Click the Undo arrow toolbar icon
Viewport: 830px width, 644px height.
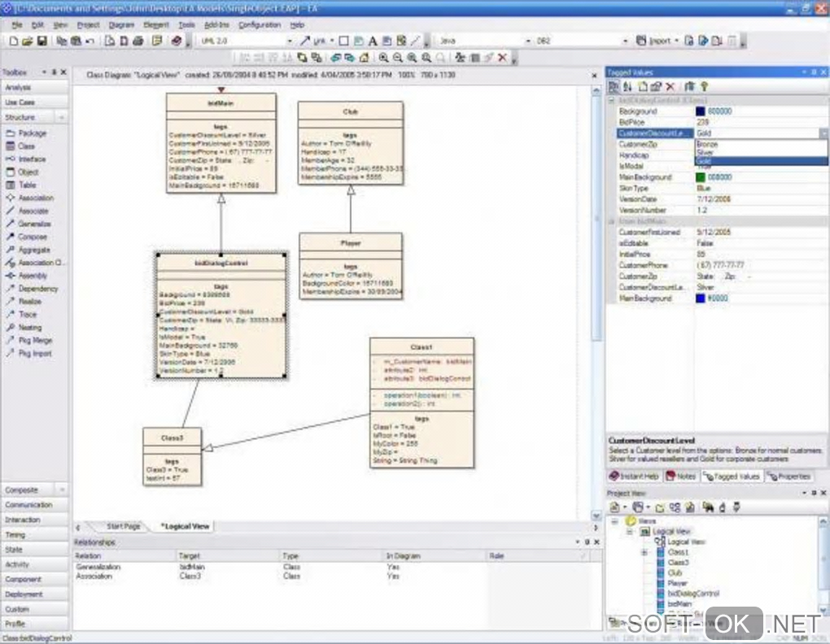point(90,41)
